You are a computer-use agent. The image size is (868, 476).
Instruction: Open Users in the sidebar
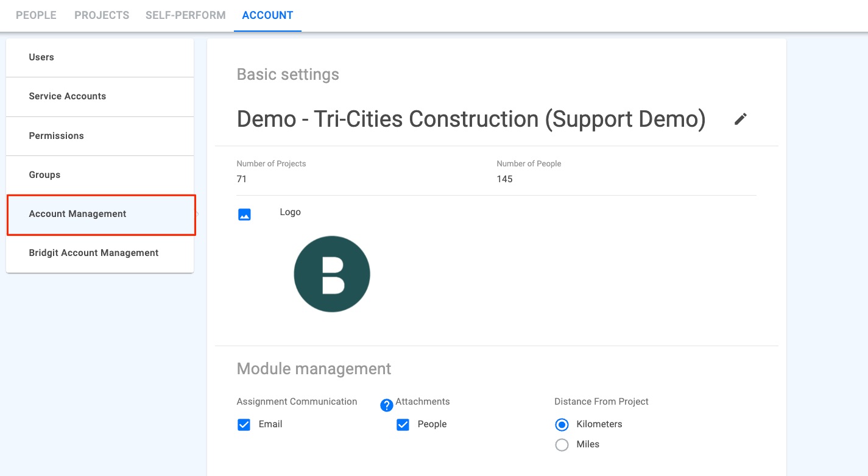100,57
